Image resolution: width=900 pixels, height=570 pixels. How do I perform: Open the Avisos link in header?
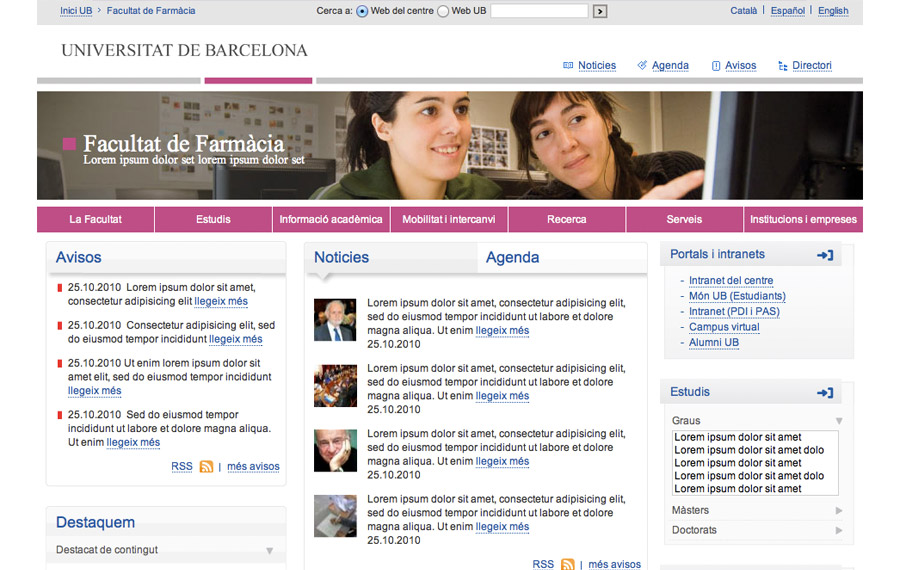click(740, 65)
